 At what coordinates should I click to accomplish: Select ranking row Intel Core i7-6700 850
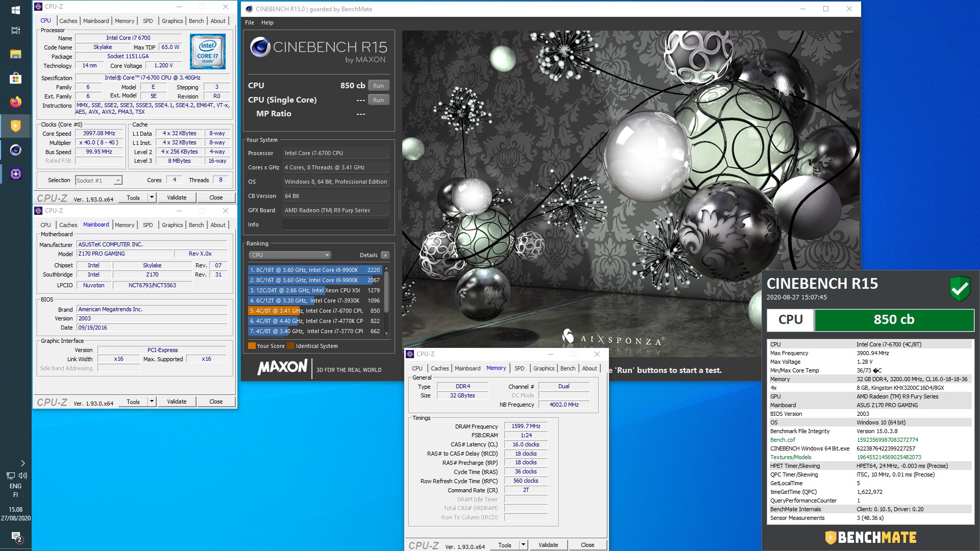pyautogui.click(x=315, y=311)
